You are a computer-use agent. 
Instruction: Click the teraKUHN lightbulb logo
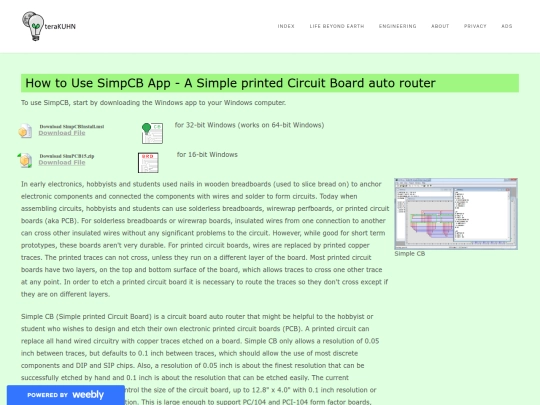pyautogui.click(x=33, y=26)
